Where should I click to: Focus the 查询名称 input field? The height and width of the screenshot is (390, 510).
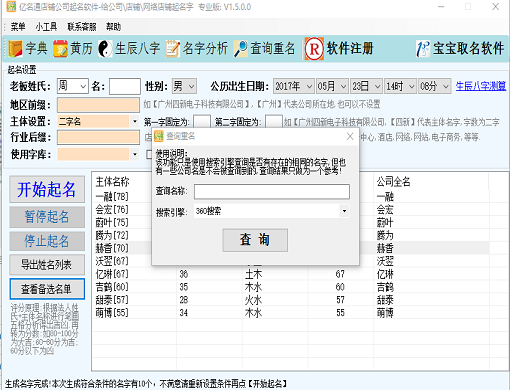click(x=272, y=192)
